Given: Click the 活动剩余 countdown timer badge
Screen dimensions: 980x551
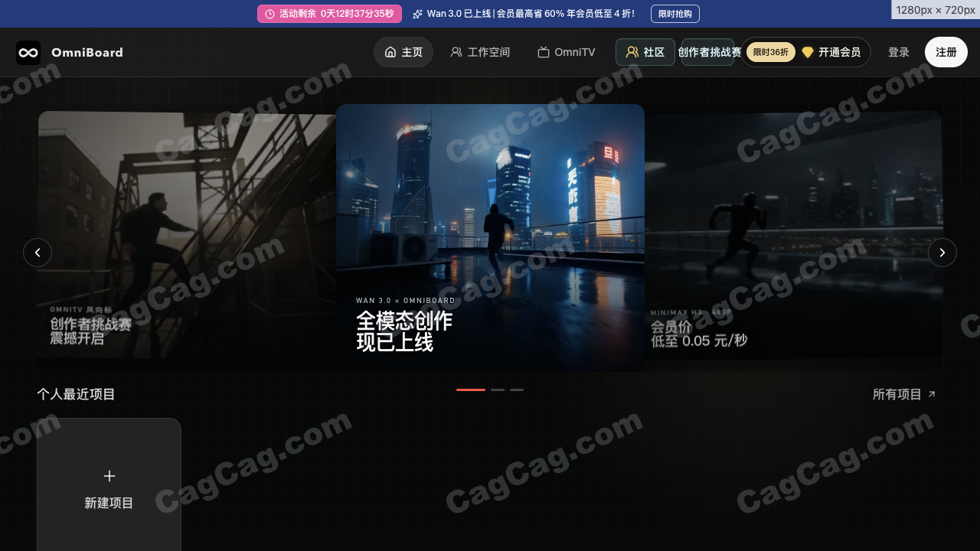Looking at the screenshot, I should click(x=329, y=14).
